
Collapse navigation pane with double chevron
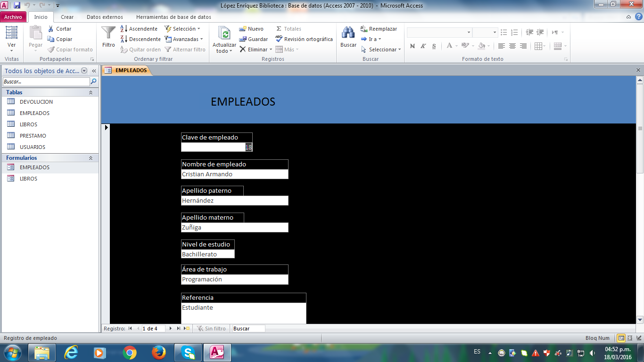point(94,71)
